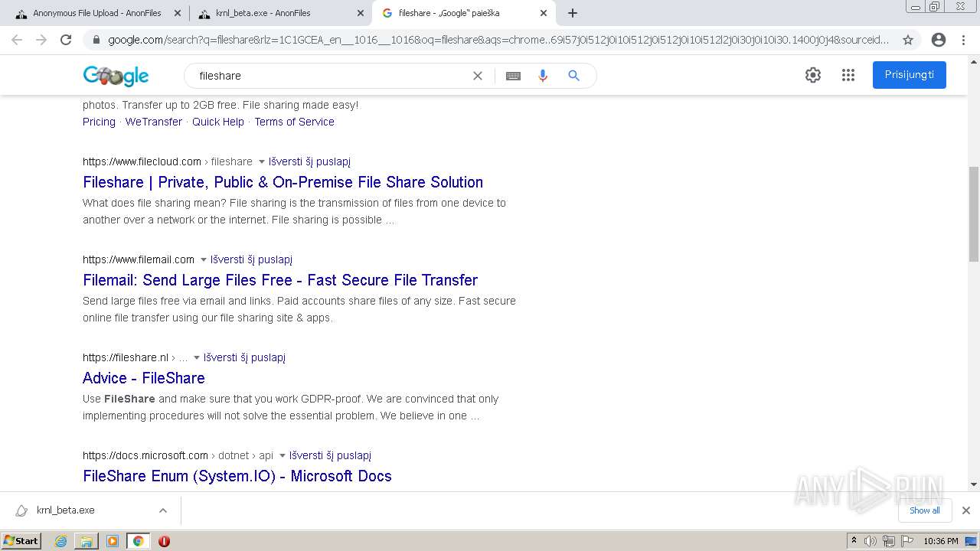Open the Quick Help sitelink
The image size is (980, 551).
point(218,122)
